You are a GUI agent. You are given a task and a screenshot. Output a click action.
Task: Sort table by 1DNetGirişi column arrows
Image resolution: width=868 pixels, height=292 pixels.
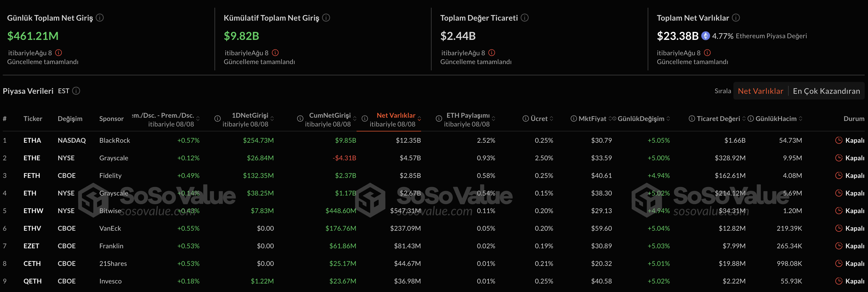272,119
